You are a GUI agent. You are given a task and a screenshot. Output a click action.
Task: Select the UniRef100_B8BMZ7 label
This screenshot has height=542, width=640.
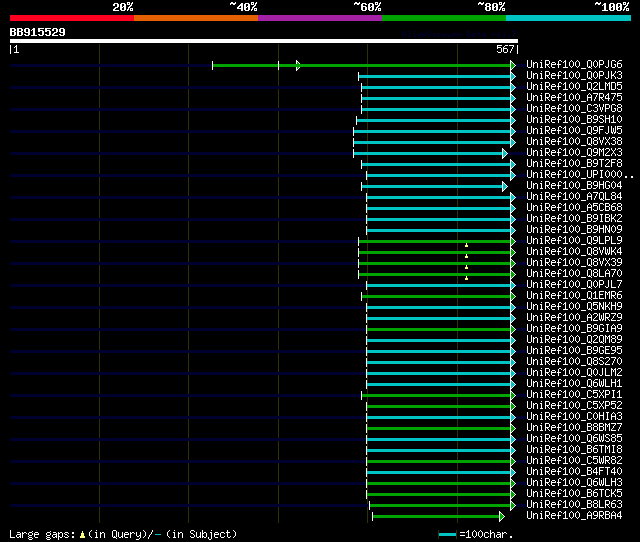[574, 428]
